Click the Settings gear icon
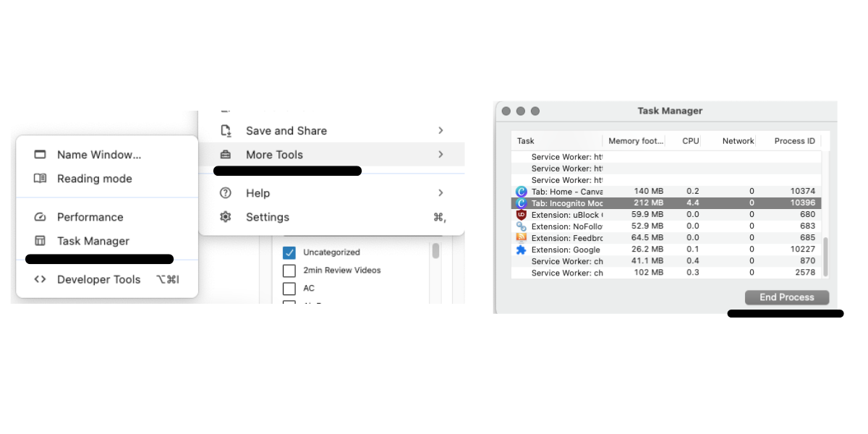 click(x=225, y=217)
